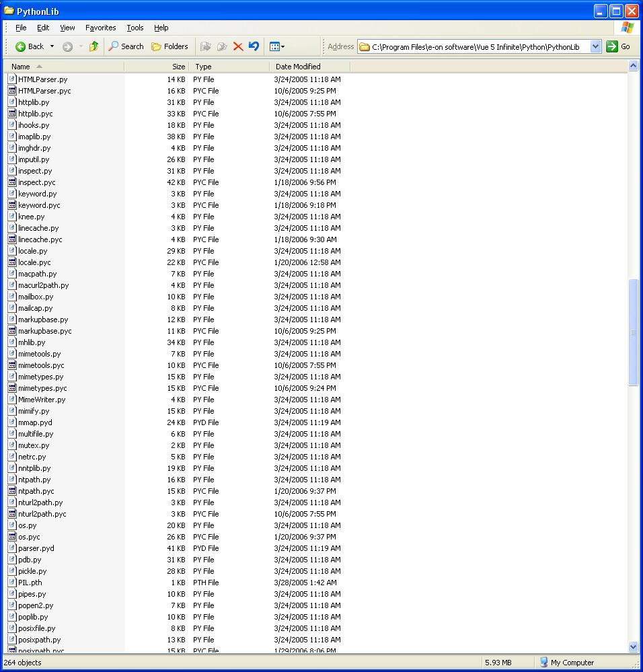Open the Help menu
The height and width of the screenshot is (672, 643).
[x=161, y=28]
